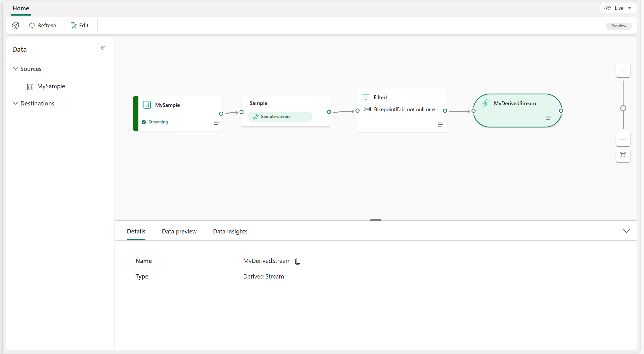The width and height of the screenshot is (644, 354).
Task: Select the Data insights tab
Action: click(230, 231)
